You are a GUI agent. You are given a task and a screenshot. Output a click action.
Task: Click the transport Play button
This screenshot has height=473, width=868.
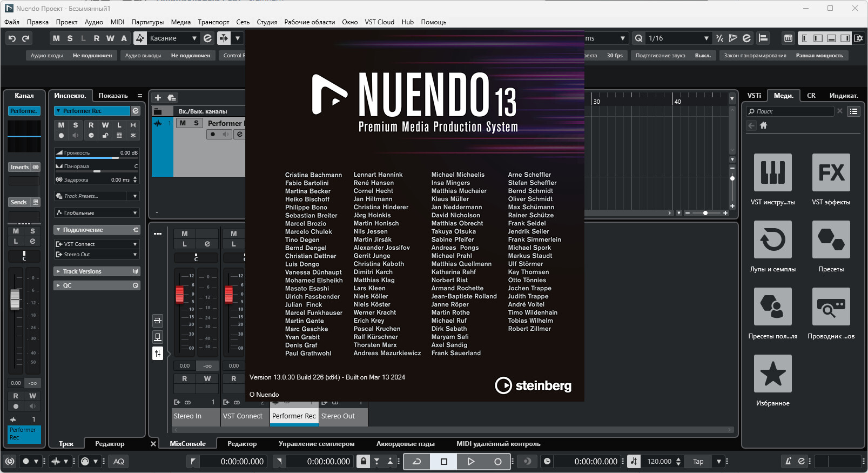click(x=470, y=462)
